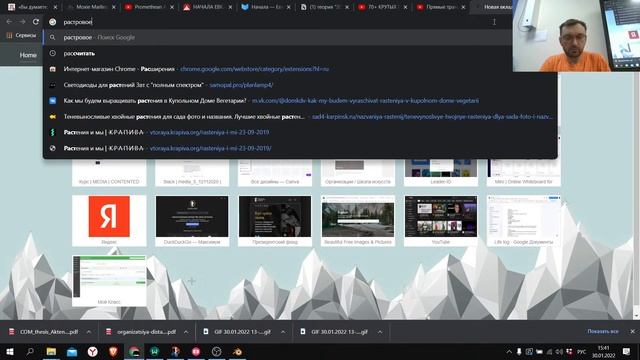Reload the page with the refresh icon

36,22
